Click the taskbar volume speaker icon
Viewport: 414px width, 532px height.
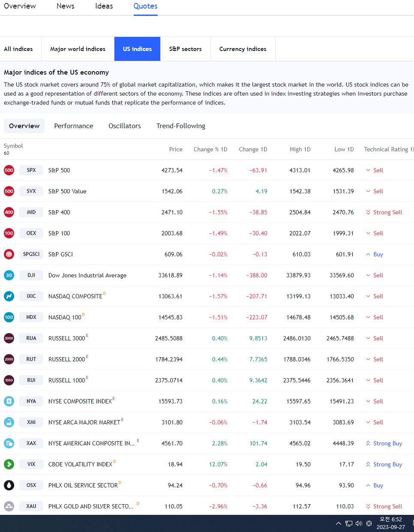coord(359,523)
